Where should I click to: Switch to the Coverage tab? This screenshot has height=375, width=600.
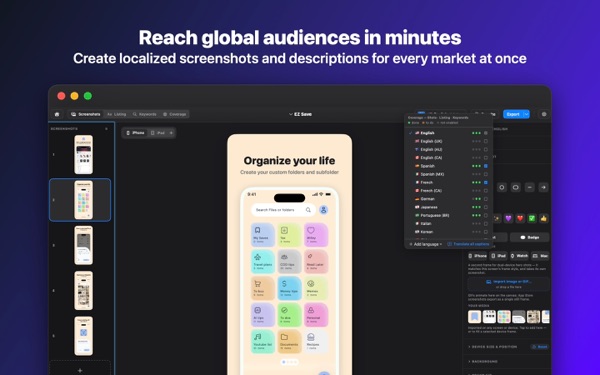click(x=174, y=114)
